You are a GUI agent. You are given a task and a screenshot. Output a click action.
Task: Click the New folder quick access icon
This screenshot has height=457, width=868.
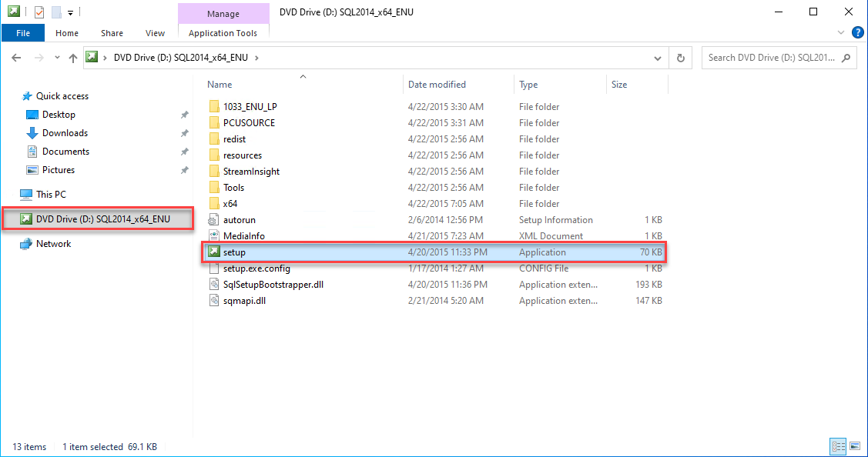pyautogui.click(x=56, y=12)
